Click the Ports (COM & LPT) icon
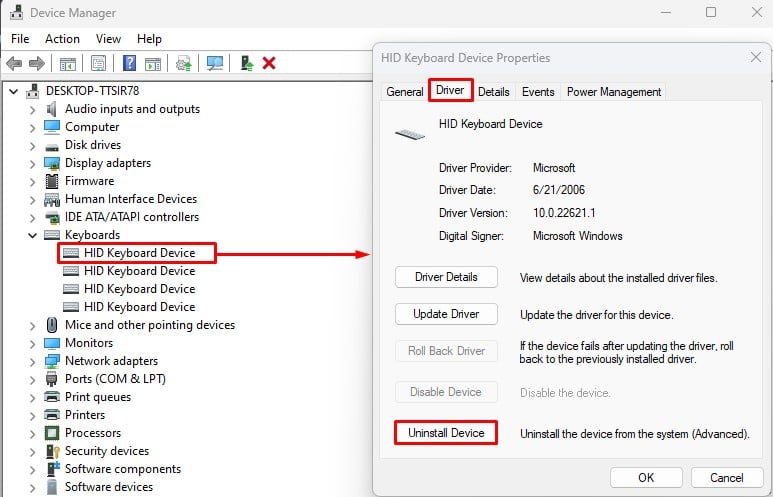773x497 pixels. point(51,379)
